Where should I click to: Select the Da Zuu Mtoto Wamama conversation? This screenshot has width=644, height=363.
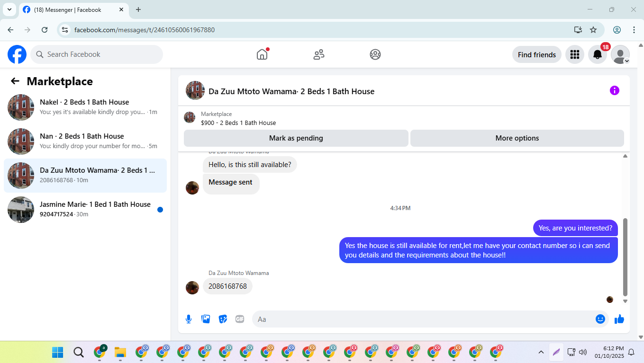tap(85, 176)
